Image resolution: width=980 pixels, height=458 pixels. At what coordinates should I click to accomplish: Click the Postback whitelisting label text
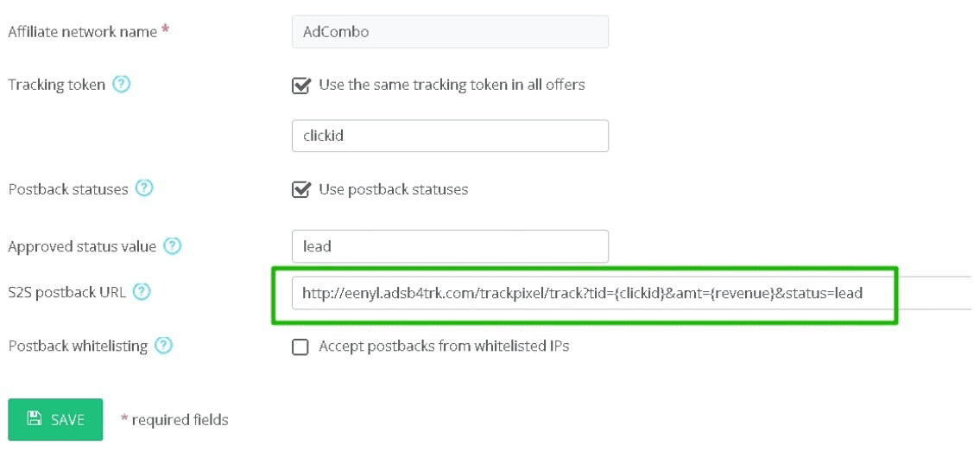click(78, 346)
